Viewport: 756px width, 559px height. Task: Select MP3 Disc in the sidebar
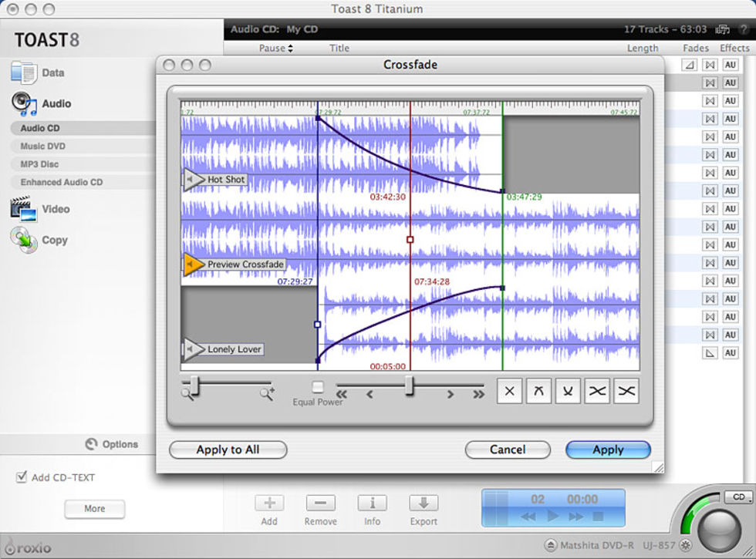(x=39, y=164)
